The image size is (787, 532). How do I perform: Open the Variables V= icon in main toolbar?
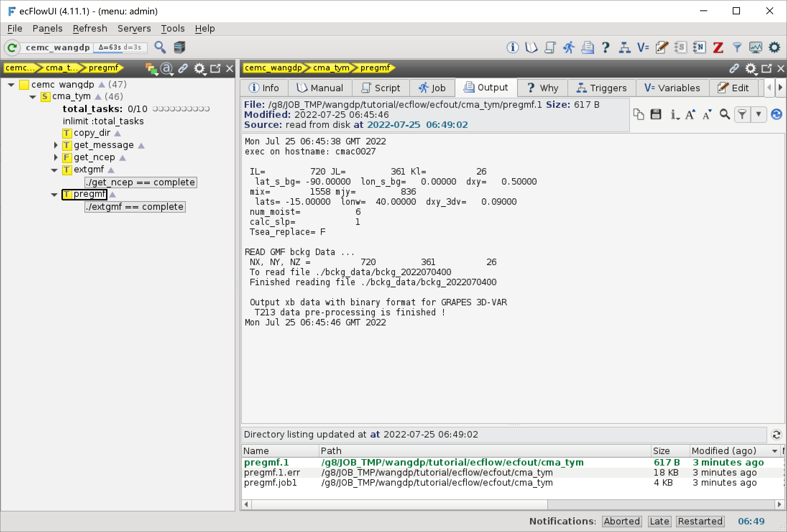pos(643,47)
